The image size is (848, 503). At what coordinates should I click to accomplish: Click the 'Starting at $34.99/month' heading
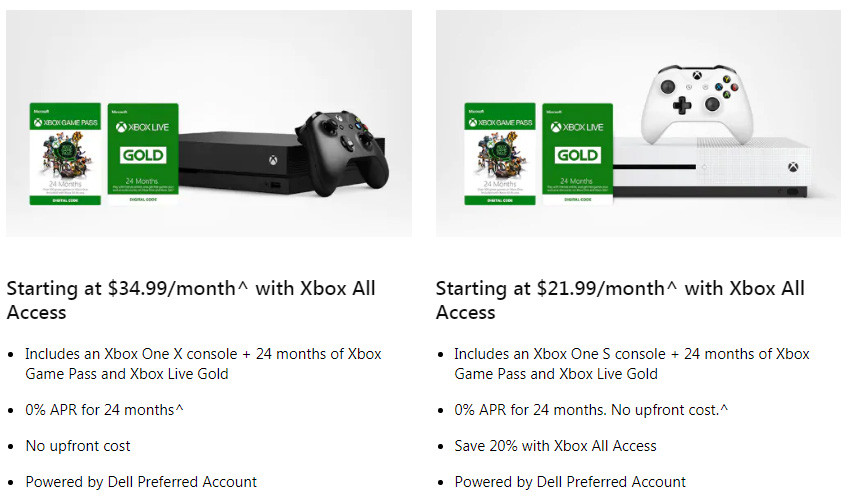(x=191, y=300)
